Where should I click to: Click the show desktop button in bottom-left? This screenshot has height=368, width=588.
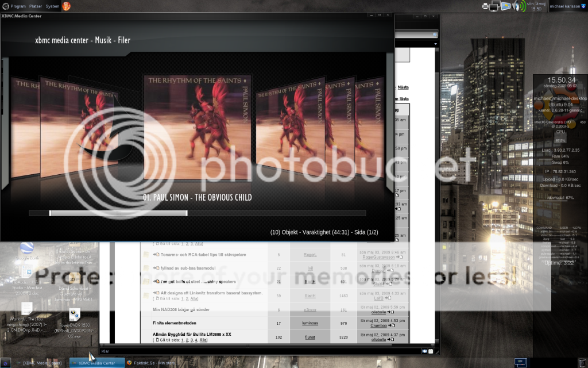pos(6,363)
